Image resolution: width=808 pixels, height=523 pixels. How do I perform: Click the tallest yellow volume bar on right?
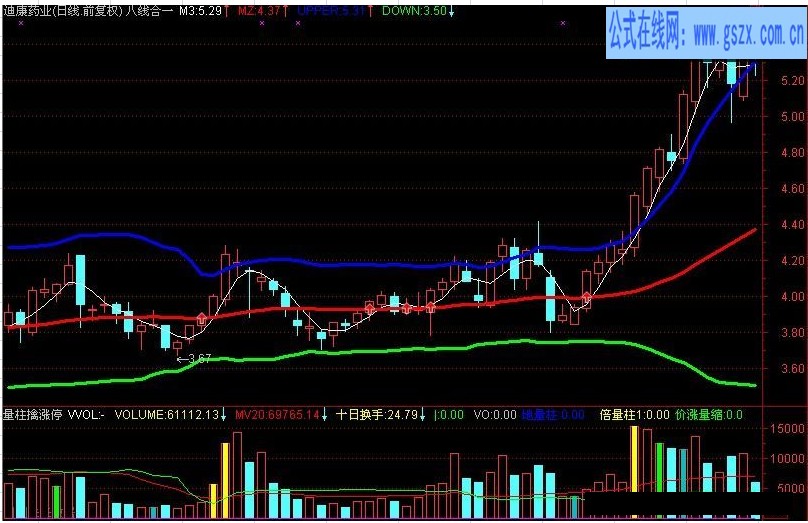tap(633, 458)
